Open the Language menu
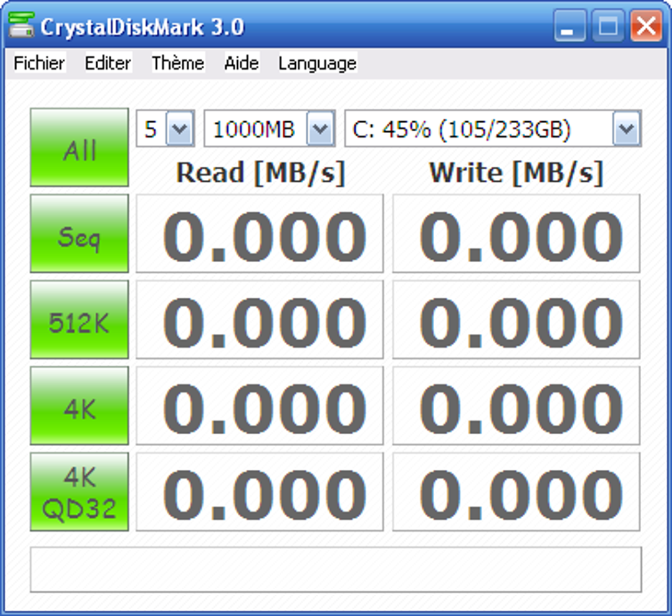This screenshot has height=616, width=672. pos(318,63)
